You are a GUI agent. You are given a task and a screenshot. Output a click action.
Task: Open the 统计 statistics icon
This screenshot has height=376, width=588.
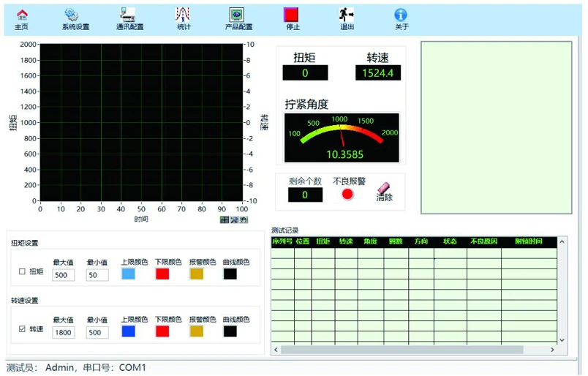[x=183, y=15]
